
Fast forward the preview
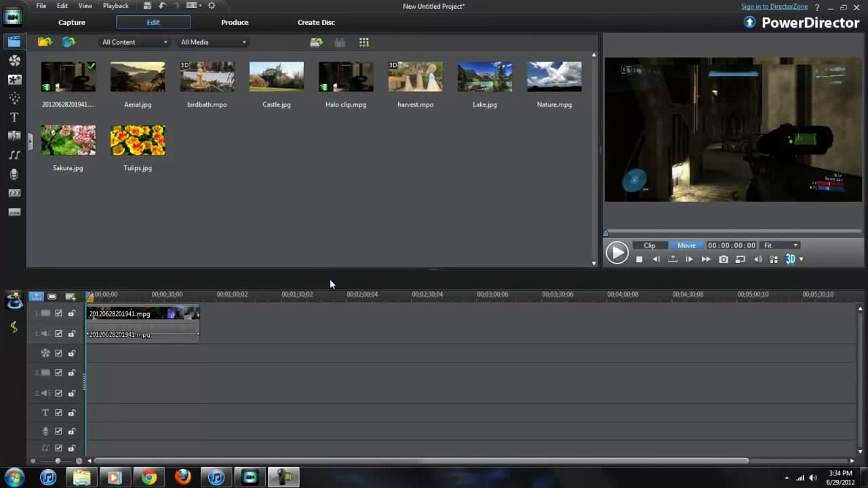tap(706, 260)
